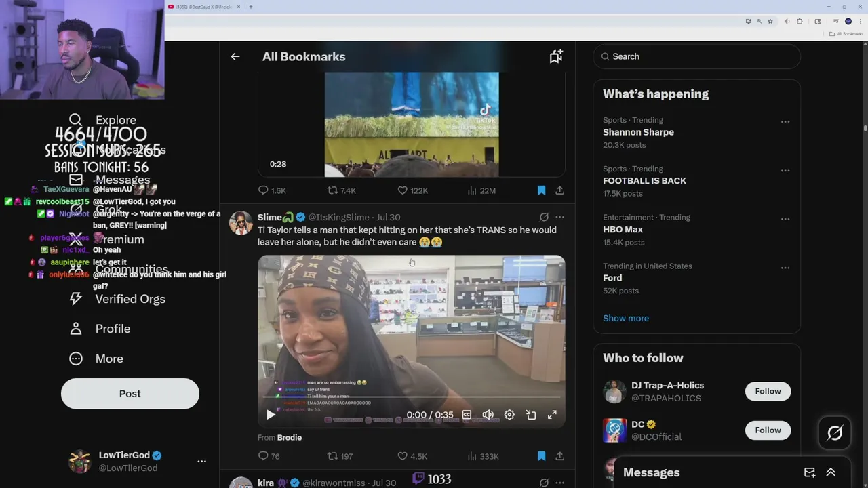The width and height of the screenshot is (868, 488).
Task: Open LowTierGod account options menu
Action: (201, 462)
